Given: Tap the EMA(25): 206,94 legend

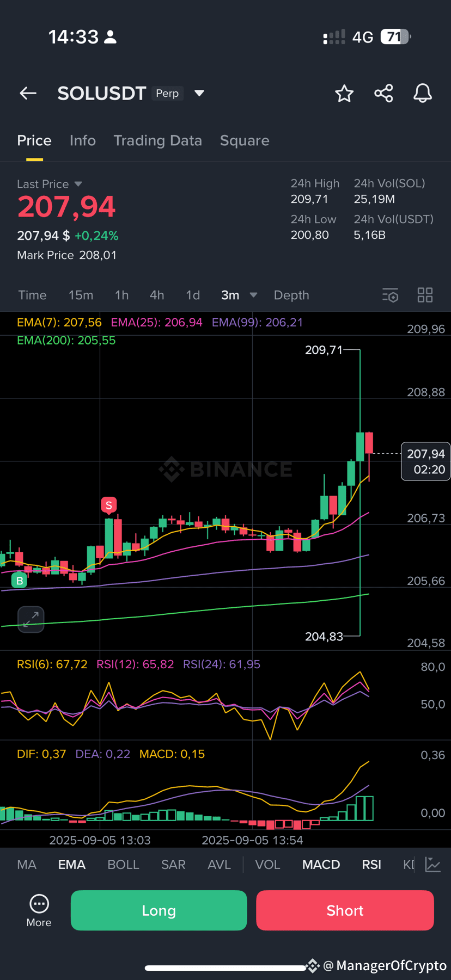Looking at the screenshot, I should click(157, 322).
